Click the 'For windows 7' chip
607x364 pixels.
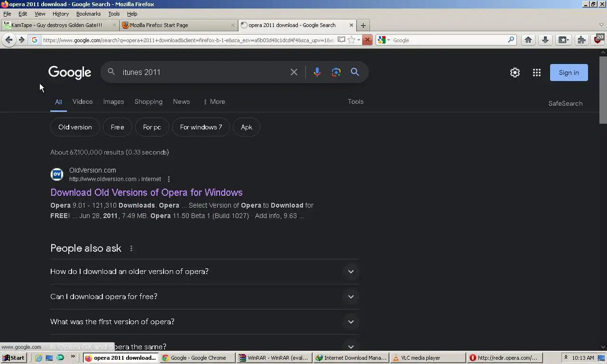coord(201,127)
